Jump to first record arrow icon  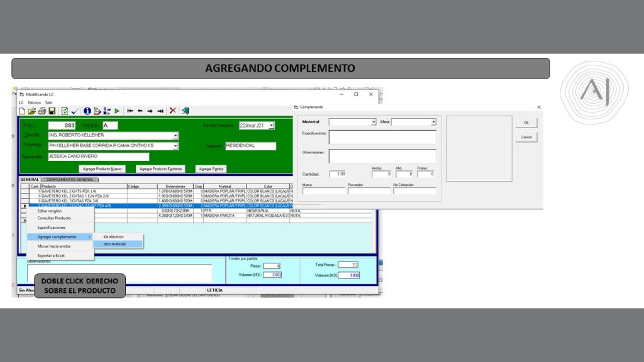tap(130, 111)
